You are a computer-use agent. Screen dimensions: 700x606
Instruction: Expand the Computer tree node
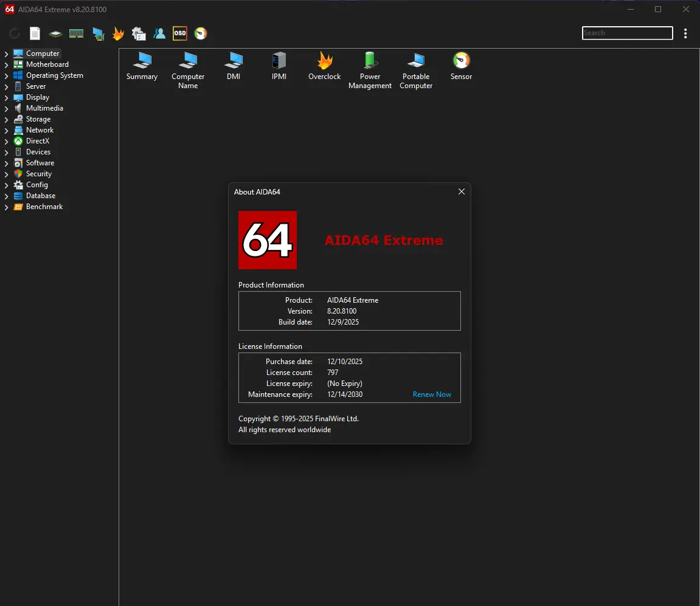(6, 53)
